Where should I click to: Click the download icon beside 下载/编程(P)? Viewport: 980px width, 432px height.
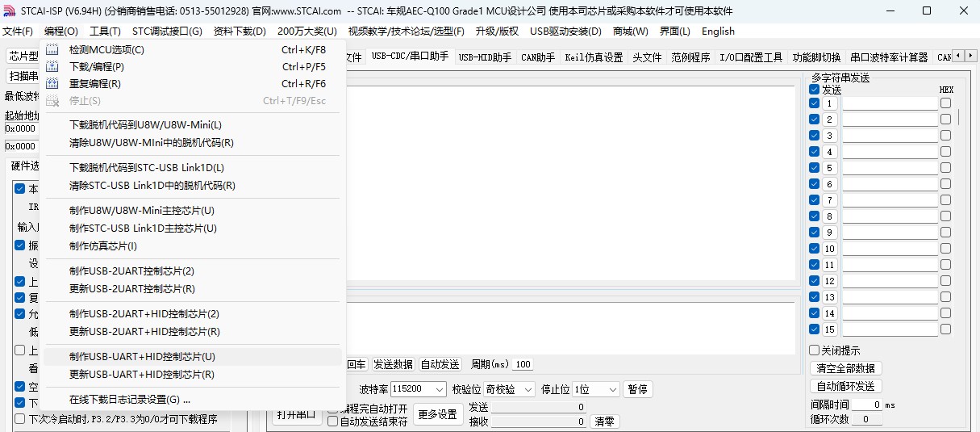pyautogui.click(x=52, y=66)
